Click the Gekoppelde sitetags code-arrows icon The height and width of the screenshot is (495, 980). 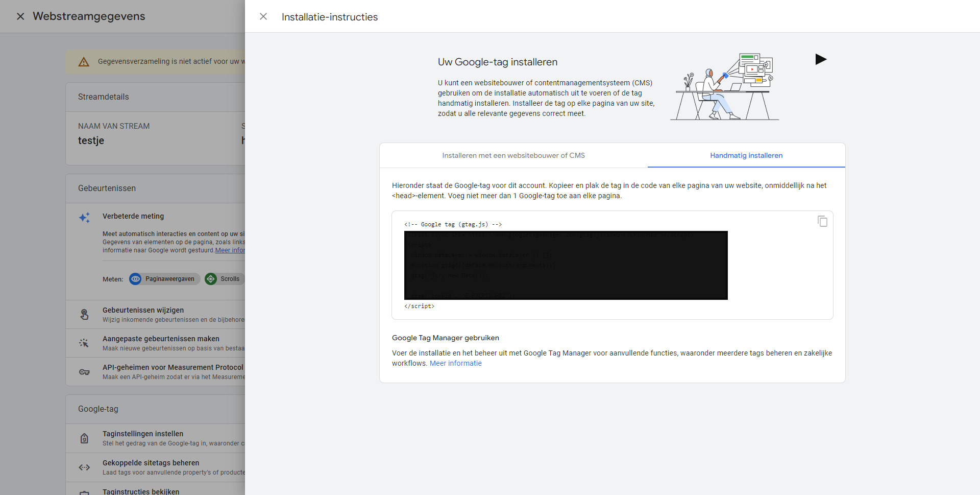click(x=84, y=467)
